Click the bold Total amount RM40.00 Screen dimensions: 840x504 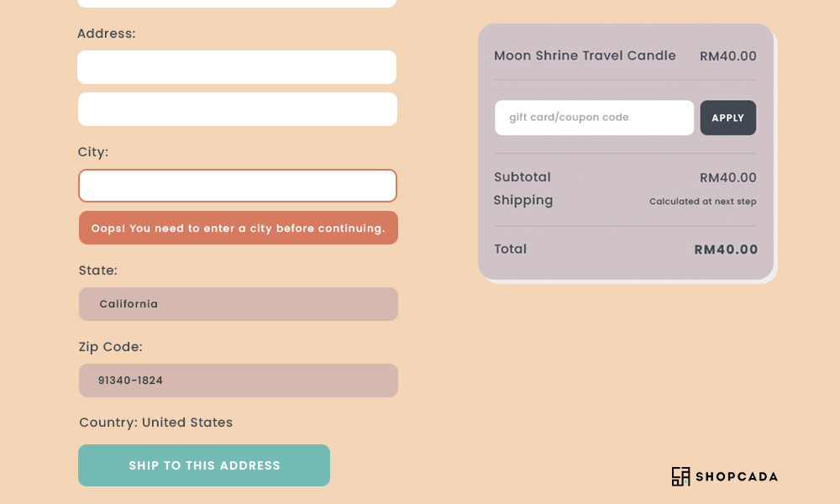(x=726, y=249)
